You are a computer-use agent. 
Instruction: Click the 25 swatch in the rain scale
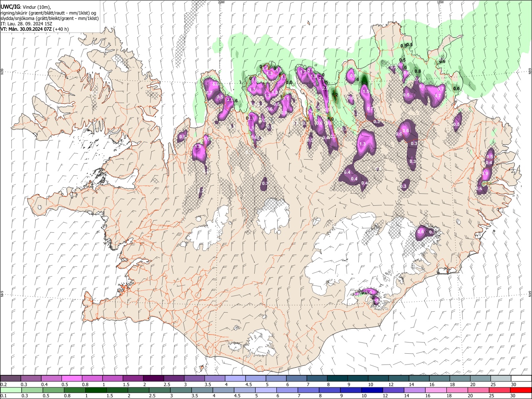[500, 390]
